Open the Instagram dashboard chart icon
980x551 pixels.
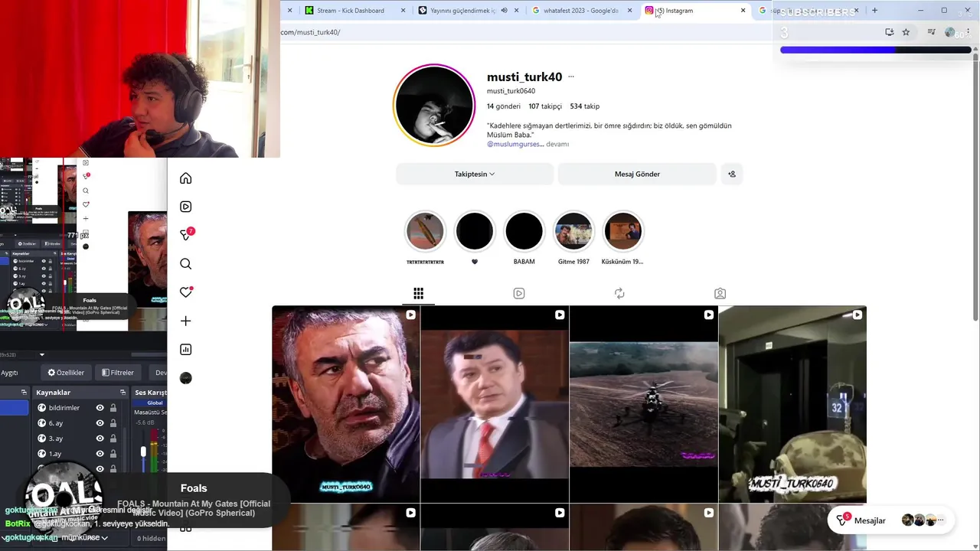[x=185, y=350]
